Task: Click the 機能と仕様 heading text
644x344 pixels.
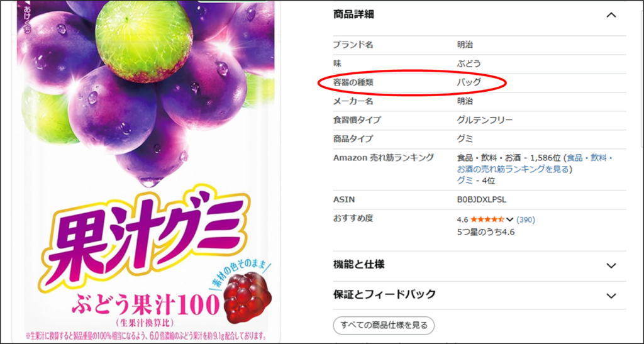Action: click(358, 265)
